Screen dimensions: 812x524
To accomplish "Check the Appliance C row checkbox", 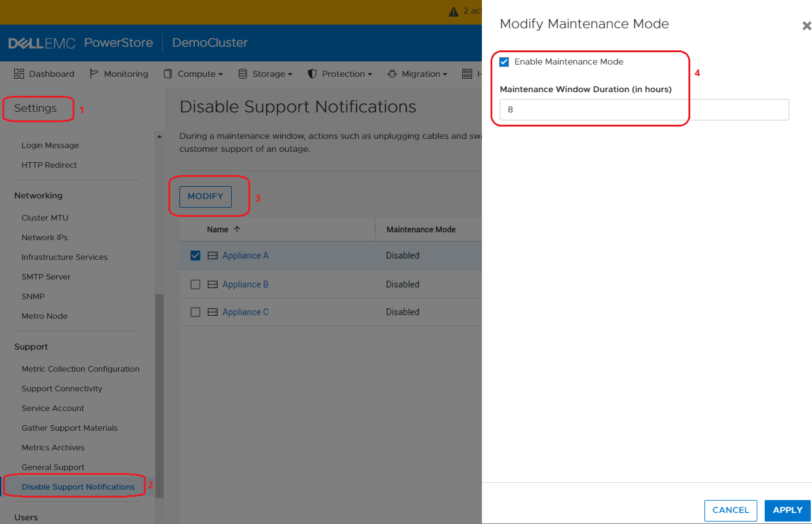I will point(195,311).
